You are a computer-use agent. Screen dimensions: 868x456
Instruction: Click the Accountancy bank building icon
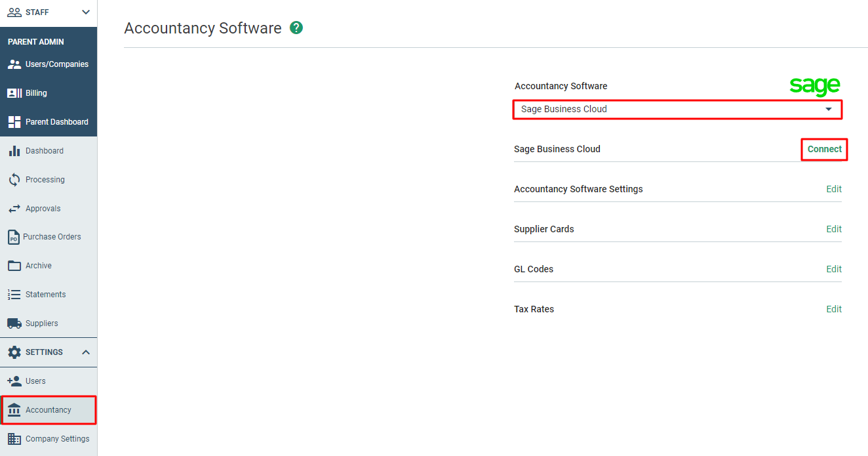point(14,410)
